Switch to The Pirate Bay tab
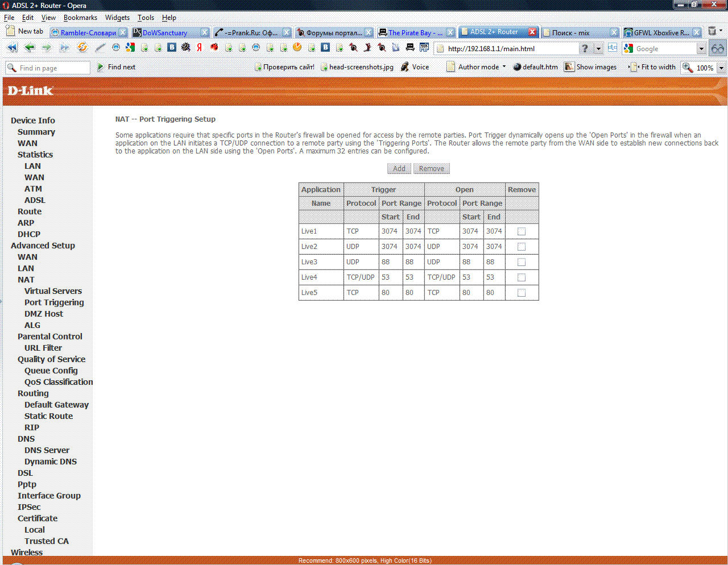 414,32
